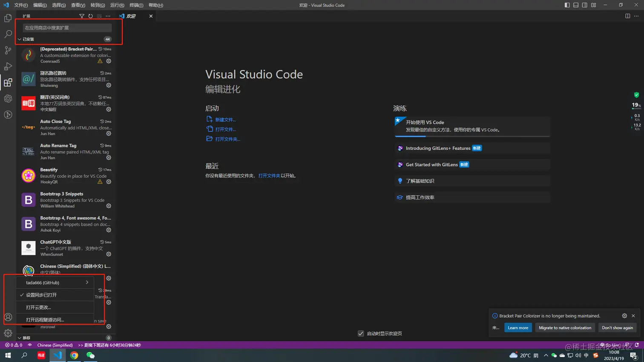Image resolution: width=644 pixels, height=362 pixels.
Task: Toggle primary sidebar visibility in title bar
Action: [x=567, y=5]
